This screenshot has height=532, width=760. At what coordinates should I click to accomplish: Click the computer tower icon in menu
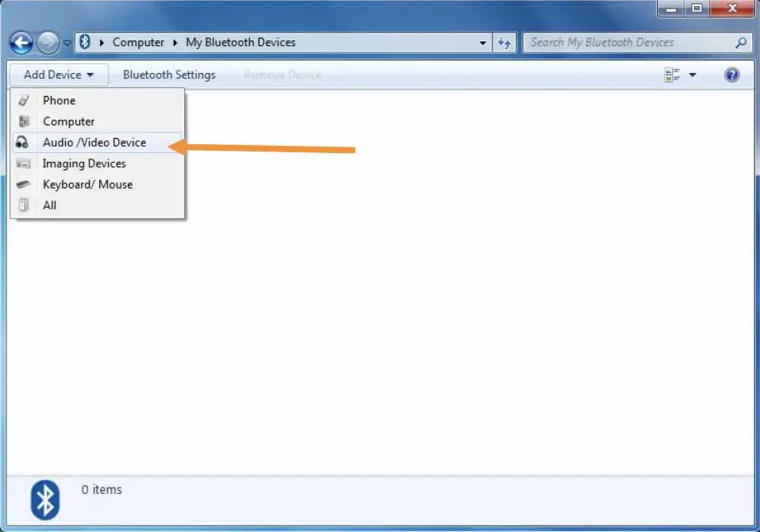(x=24, y=121)
